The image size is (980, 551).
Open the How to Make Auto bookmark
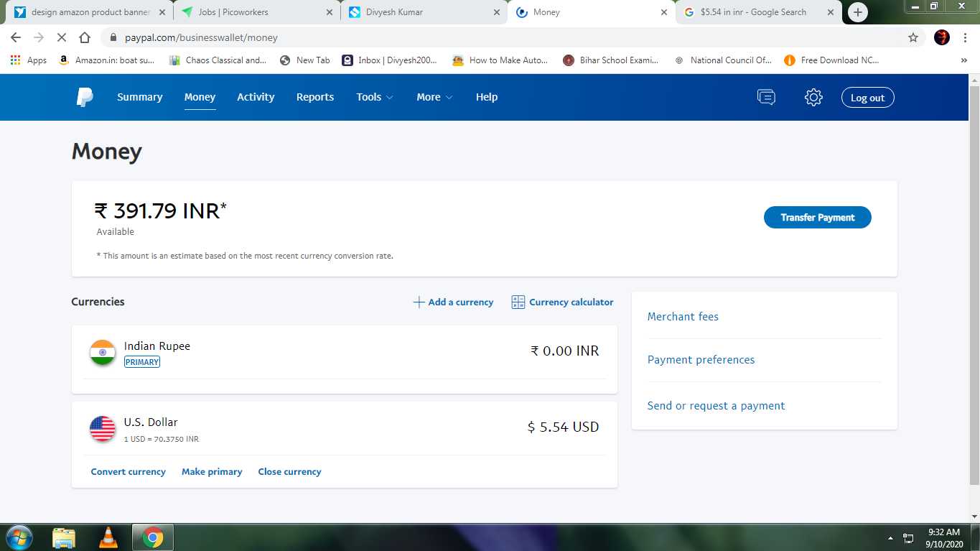point(500,60)
